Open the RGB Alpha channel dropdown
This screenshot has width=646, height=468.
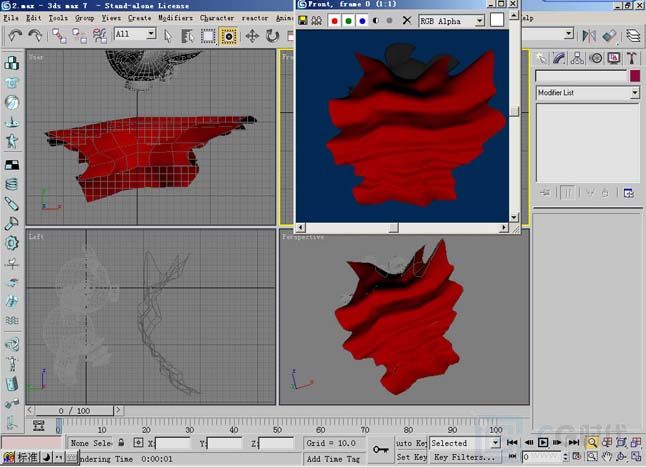[452, 21]
